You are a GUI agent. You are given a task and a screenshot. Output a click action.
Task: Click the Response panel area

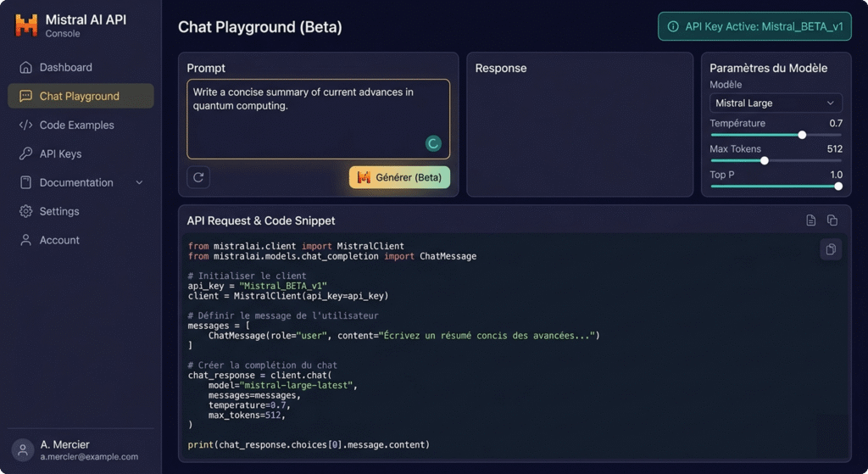580,125
